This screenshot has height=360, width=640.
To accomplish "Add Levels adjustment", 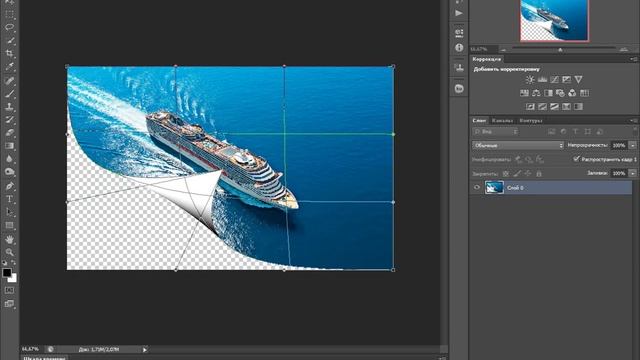I will click(x=542, y=80).
